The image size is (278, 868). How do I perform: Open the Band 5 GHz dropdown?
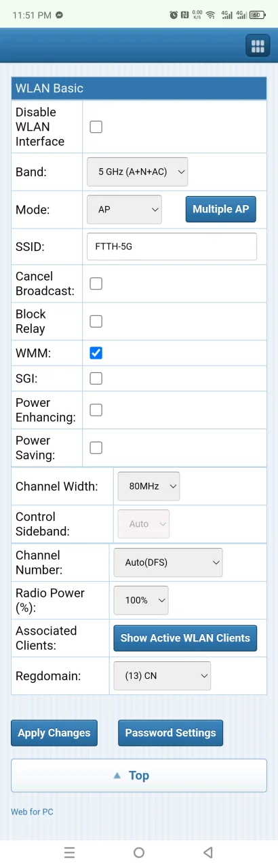[x=138, y=172]
